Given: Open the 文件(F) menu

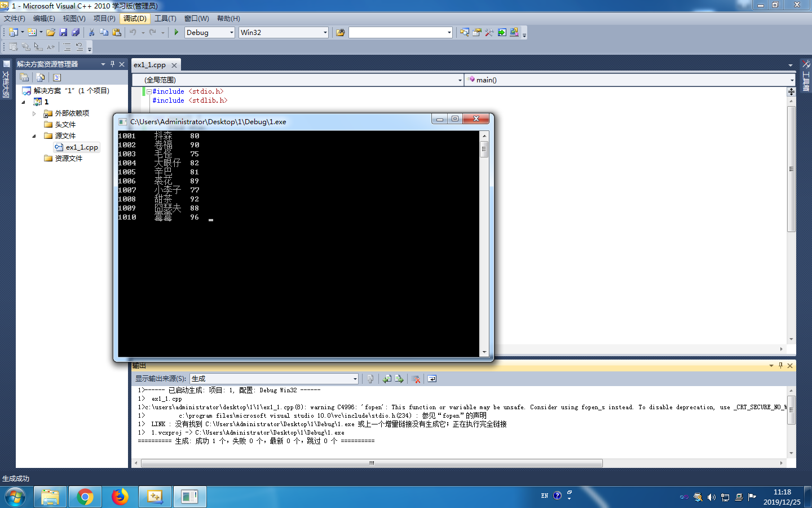Looking at the screenshot, I should click(x=15, y=19).
